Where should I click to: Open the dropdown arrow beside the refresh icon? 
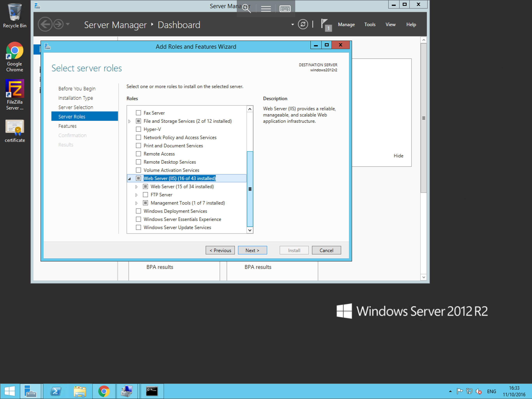292,24
